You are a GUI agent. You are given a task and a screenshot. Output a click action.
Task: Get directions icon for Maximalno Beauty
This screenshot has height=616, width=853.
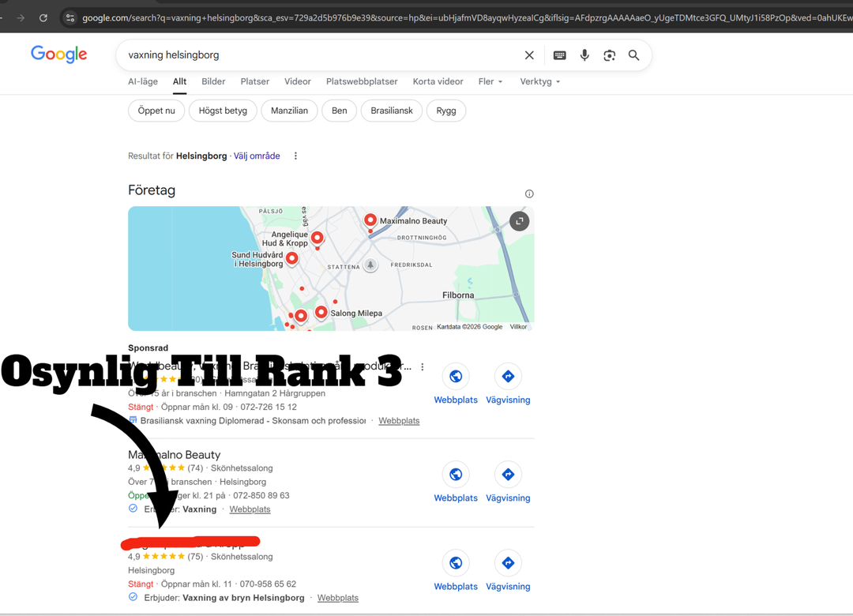[508, 475]
